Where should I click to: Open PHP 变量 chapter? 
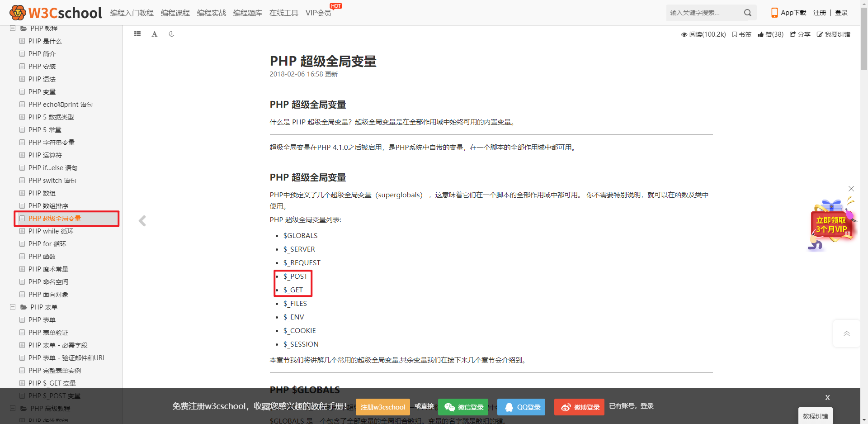pos(42,92)
